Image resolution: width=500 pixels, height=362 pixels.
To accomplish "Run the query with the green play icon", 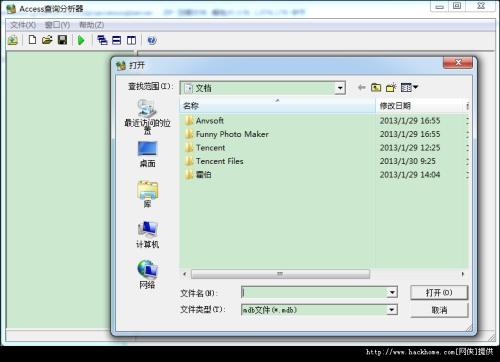I will tap(81, 40).
